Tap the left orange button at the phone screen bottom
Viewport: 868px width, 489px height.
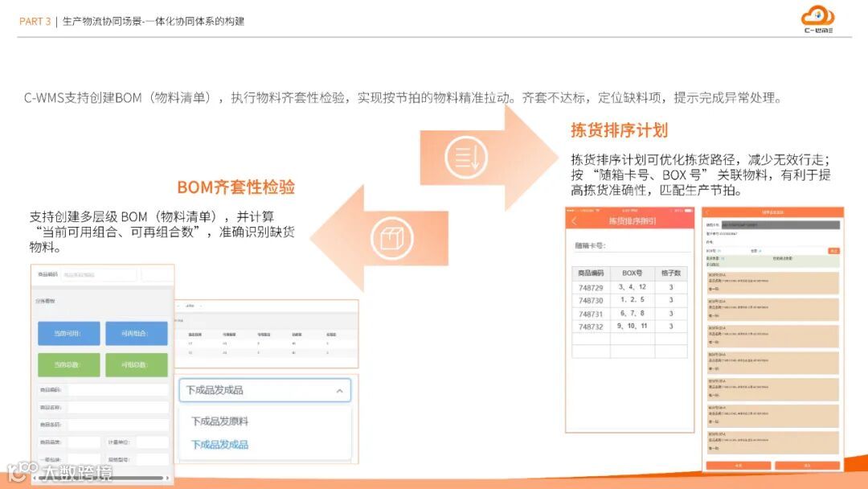[739, 465]
